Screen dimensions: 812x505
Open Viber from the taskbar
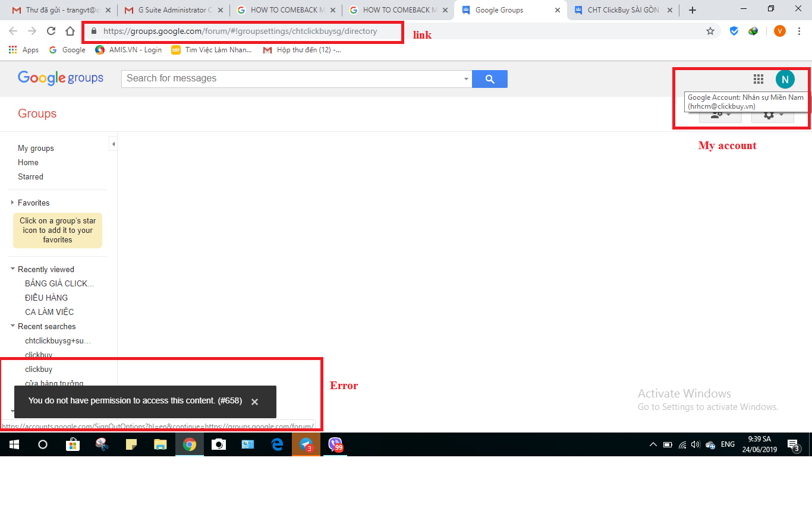[335, 444]
